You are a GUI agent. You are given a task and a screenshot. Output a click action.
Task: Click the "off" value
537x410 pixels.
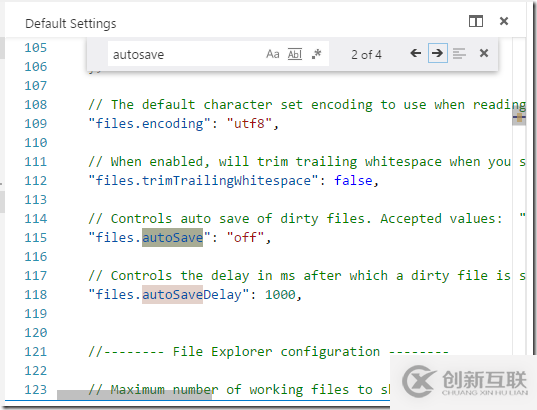(x=245, y=237)
